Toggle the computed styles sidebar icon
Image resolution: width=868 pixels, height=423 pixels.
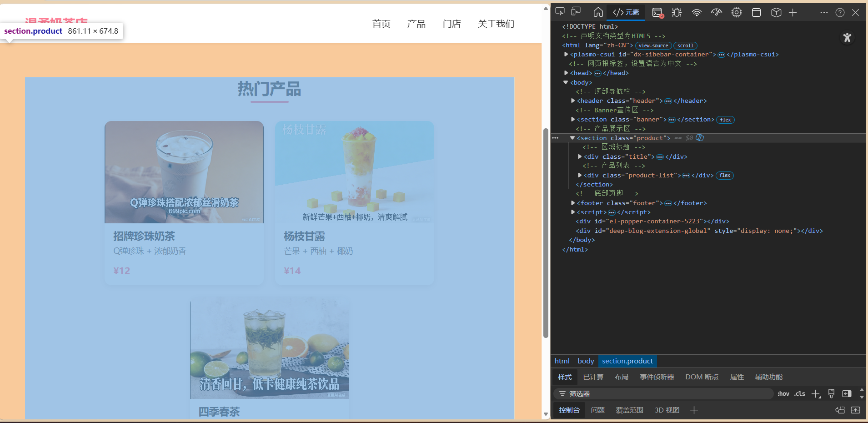(847, 393)
